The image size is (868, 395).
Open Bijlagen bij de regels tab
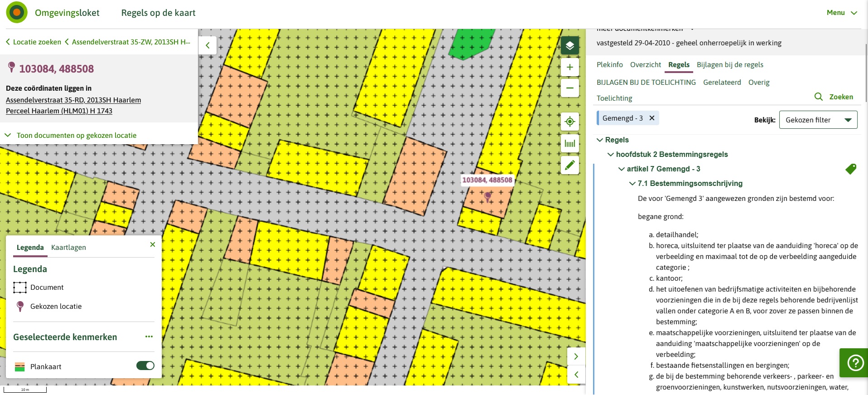[x=730, y=64]
